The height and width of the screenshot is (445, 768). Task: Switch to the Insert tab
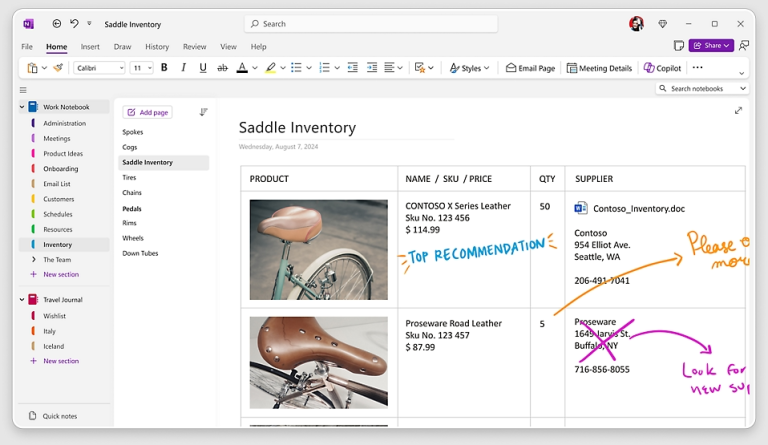pyautogui.click(x=90, y=47)
